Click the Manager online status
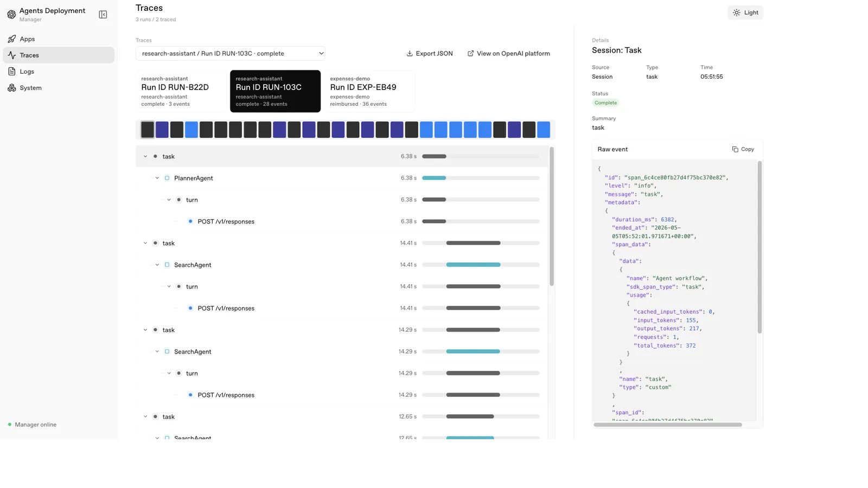The image size is (868, 488). (33, 425)
